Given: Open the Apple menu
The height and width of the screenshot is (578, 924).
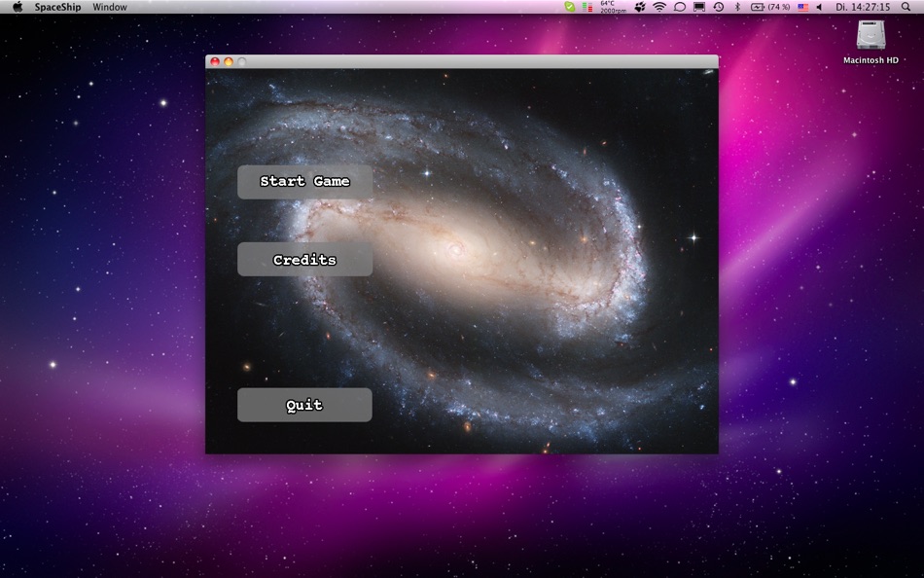Looking at the screenshot, I should coord(18,7).
